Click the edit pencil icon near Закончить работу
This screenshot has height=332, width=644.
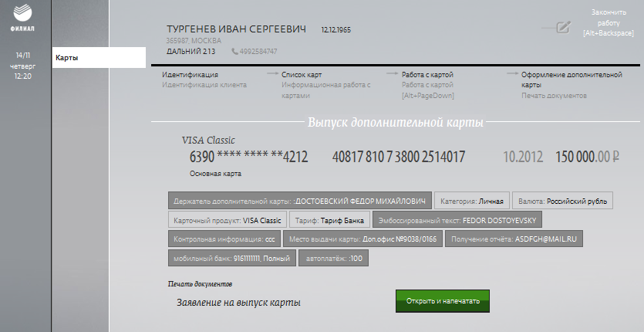(564, 28)
